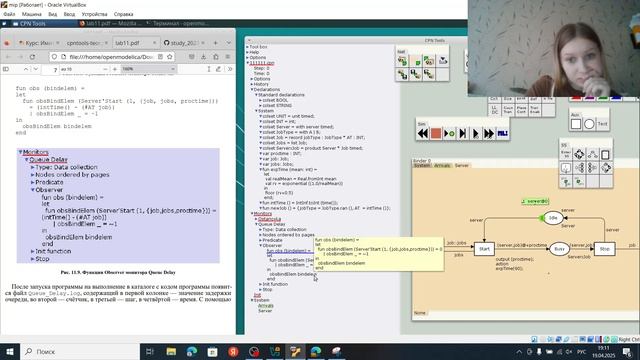The image size is (640, 360).
Task: Click the Idle place in the net
Action: [x=553, y=218]
